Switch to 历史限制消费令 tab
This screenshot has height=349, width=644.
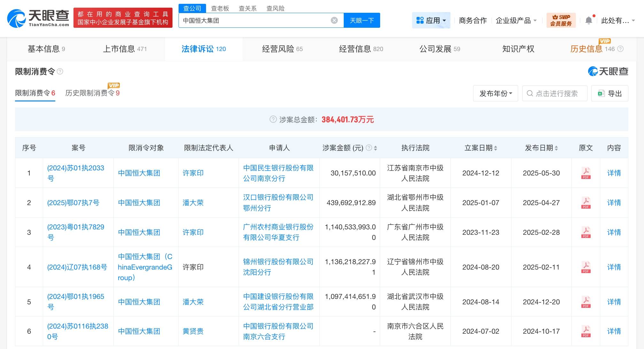tap(90, 93)
